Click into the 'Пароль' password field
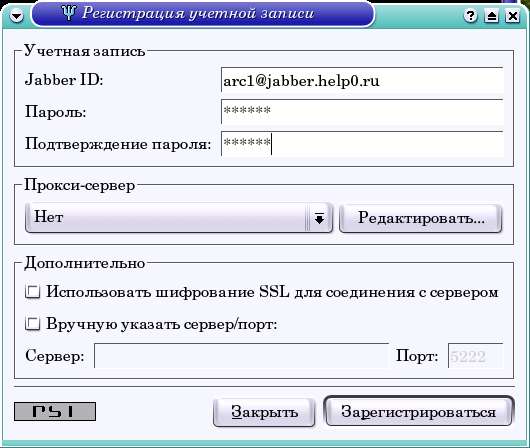The height and width of the screenshot is (448, 530). (362, 112)
